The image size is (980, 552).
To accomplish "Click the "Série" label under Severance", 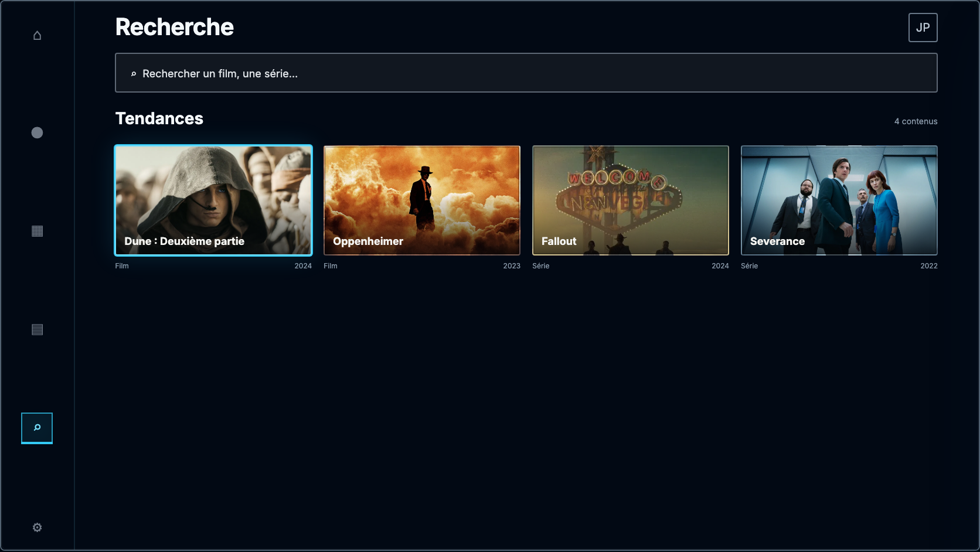I will 750,266.
